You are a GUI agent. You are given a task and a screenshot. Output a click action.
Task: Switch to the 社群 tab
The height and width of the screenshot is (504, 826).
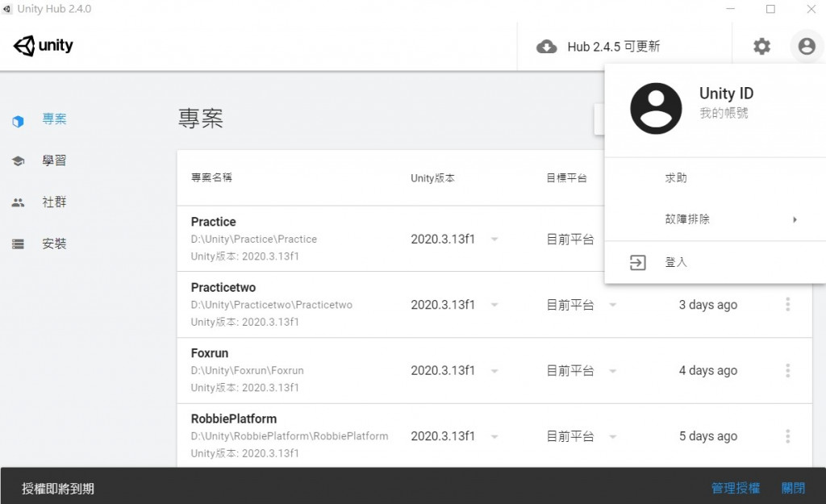54,202
